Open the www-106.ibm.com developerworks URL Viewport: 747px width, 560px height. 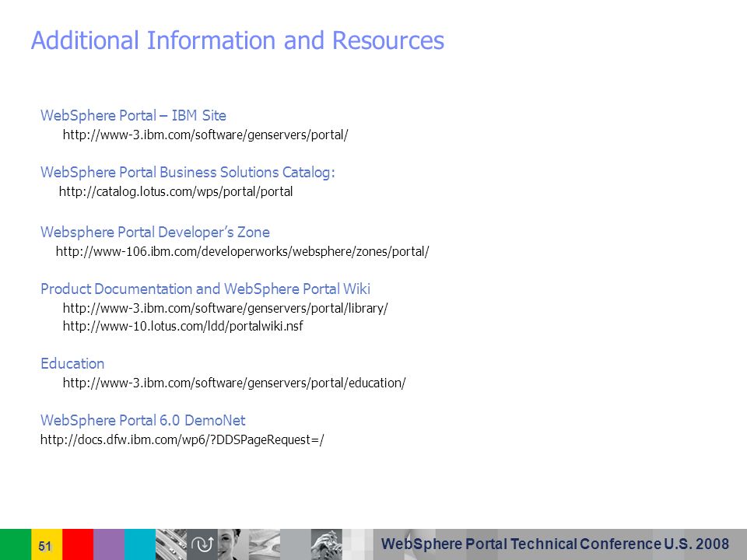point(243,251)
